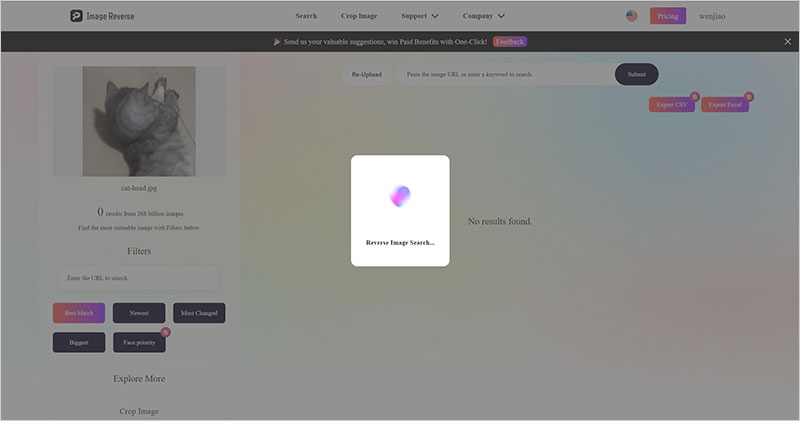The image size is (800, 421).
Task: Open the Pricing page
Action: click(x=668, y=16)
